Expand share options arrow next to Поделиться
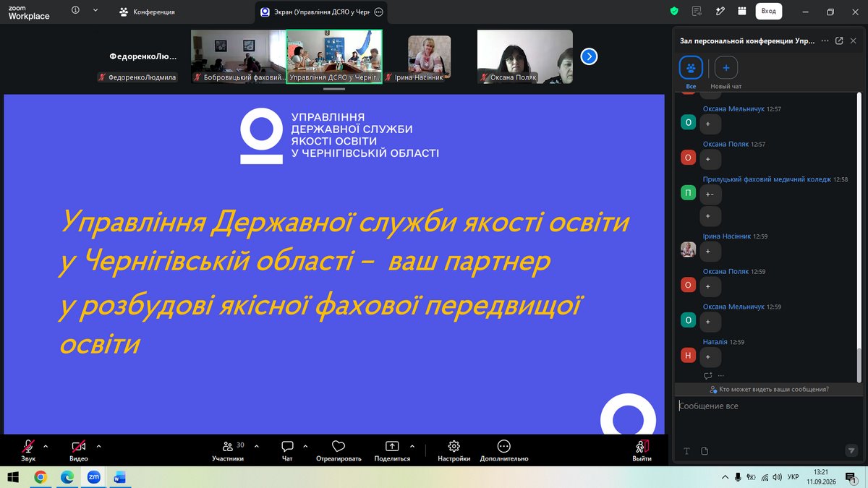868x488 pixels. (412, 446)
